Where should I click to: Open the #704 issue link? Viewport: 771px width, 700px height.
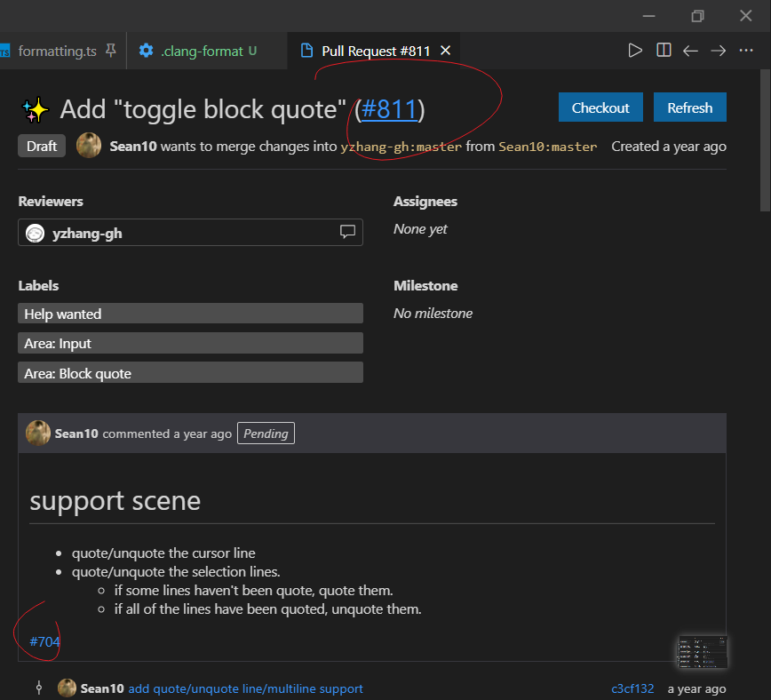(x=44, y=641)
